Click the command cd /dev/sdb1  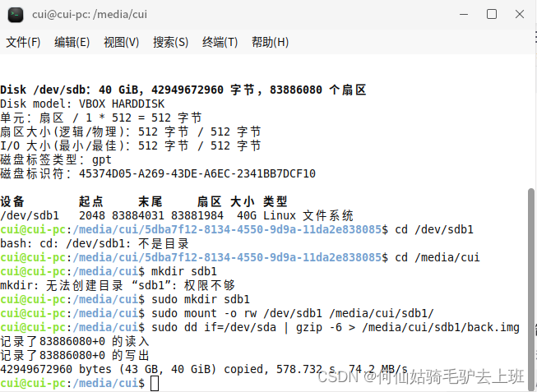pyautogui.click(x=434, y=230)
